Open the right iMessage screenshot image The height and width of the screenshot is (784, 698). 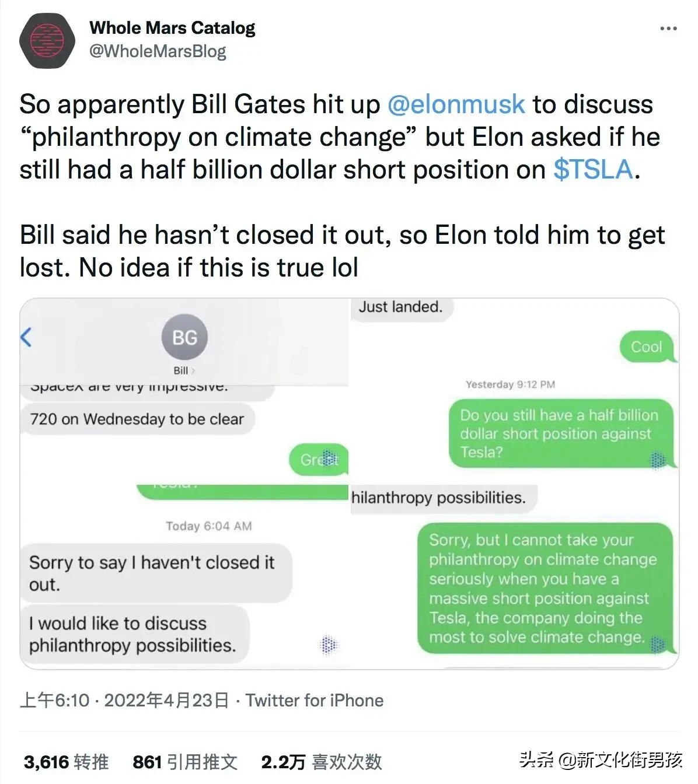(x=515, y=484)
